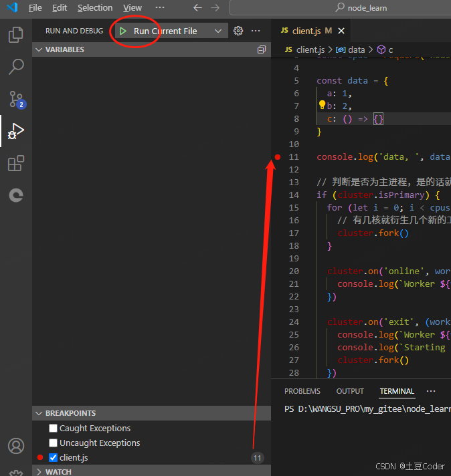Open the title bar menu overflow ellipsis
This screenshot has height=476, width=451.
(160, 7)
